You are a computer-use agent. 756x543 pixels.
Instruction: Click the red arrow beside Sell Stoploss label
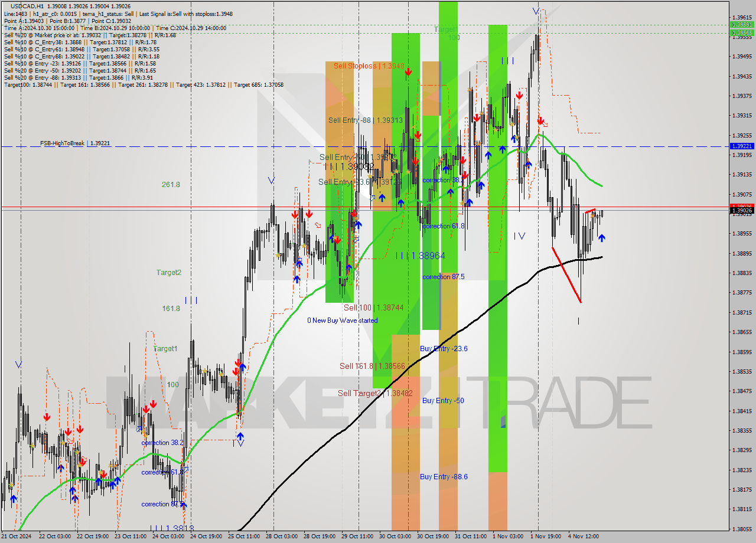tap(408, 72)
